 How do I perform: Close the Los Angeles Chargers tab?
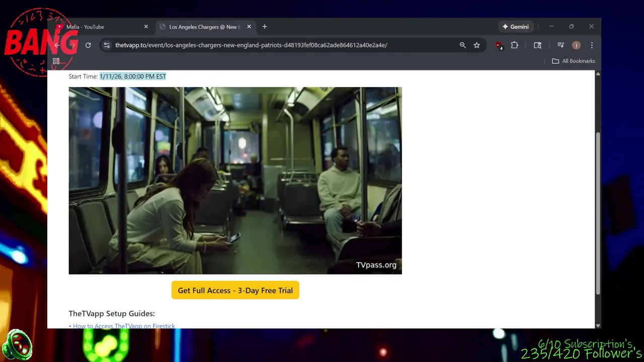click(x=249, y=27)
